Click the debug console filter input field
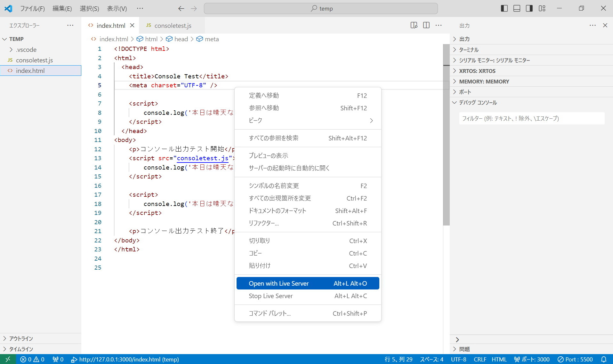This screenshot has height=364, width=613. click(x=531, y=118)
